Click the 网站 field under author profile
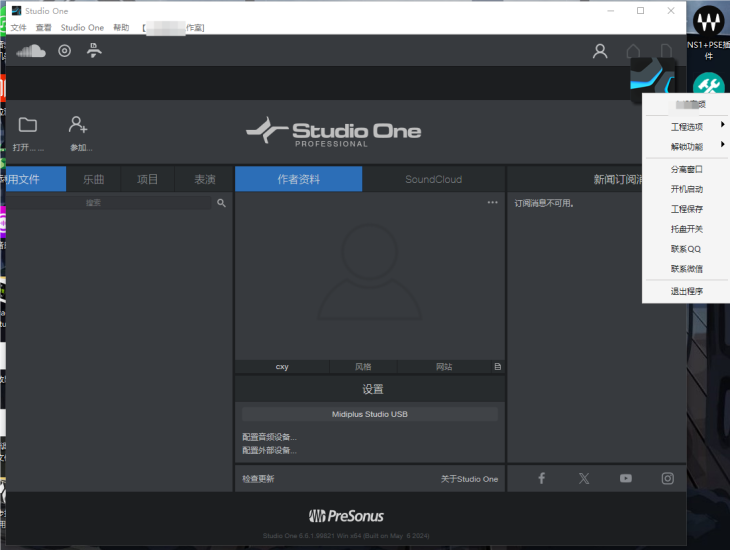Image resolution: width=730 pixels, height=550 pixels. tap(444, 367)
